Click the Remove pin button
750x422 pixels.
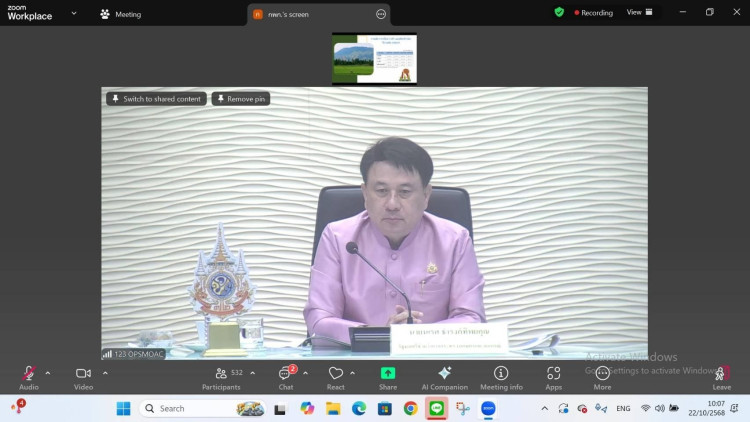click(x=241, y=99)
